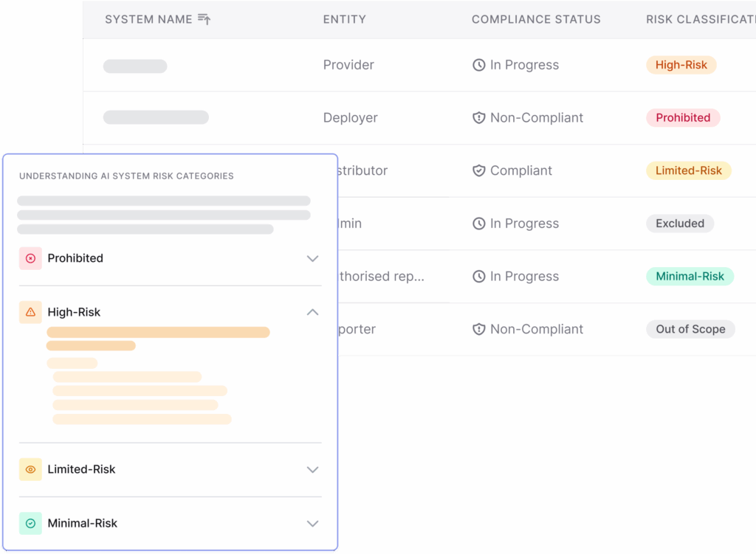Click the red Prohibited category icon
The image size is (756, 554).
[x=30, y=258]
